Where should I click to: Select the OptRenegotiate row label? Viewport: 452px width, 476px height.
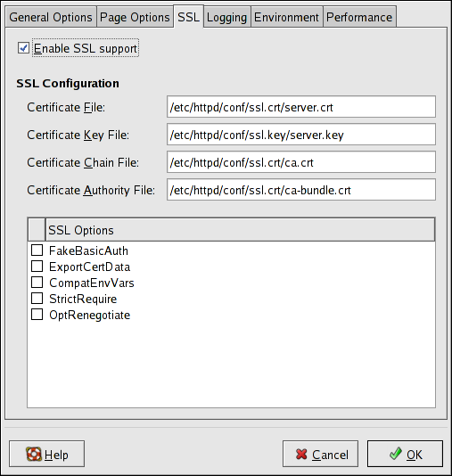90,316
